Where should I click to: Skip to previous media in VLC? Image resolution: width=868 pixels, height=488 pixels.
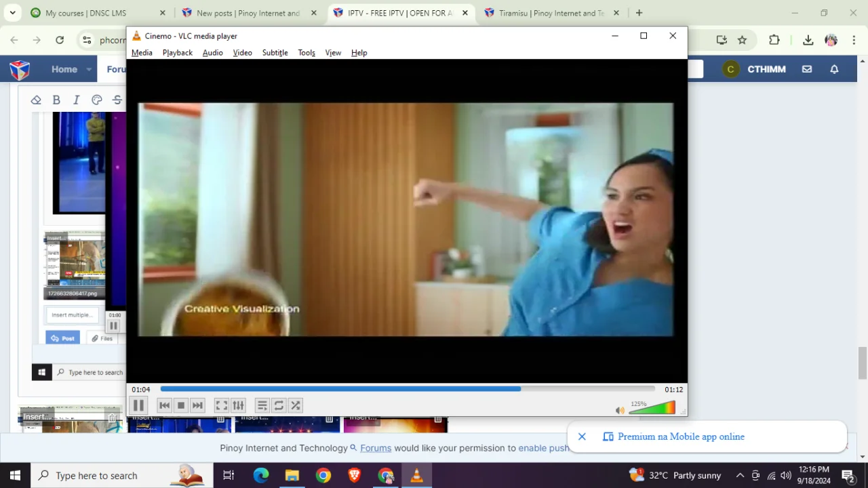164,405
